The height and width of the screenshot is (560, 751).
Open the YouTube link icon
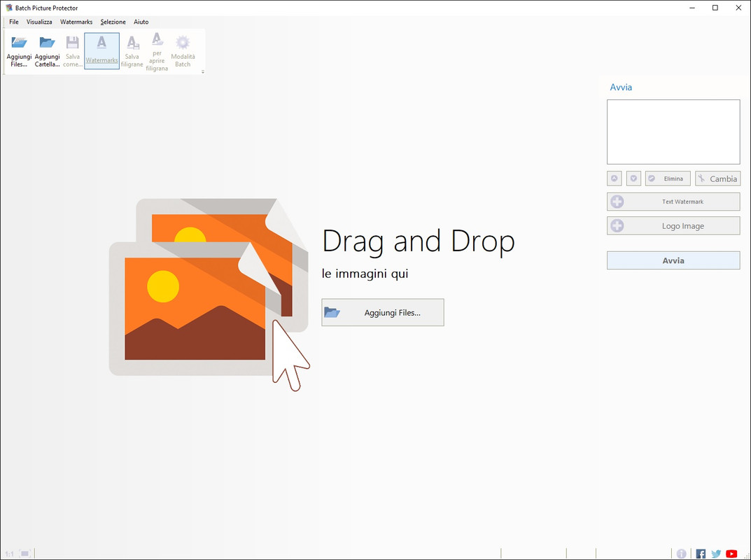[x=731, y=554]
